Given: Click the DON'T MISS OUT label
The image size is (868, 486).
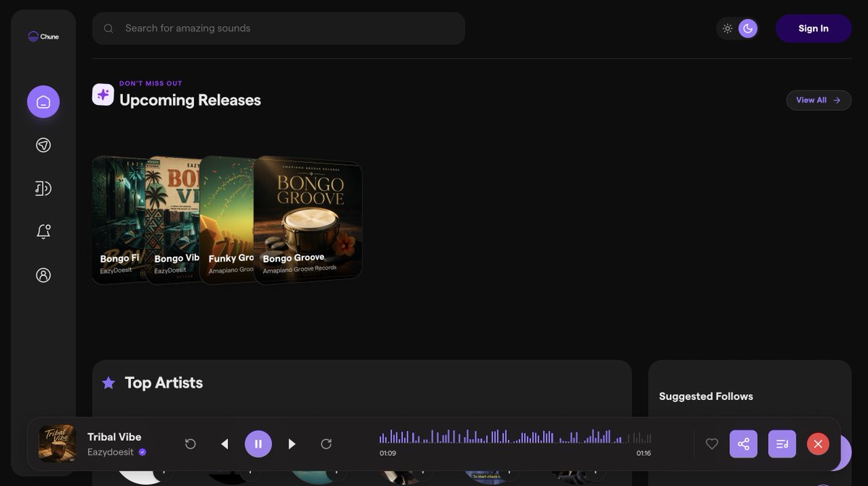Looking at the screenshot, I should (150, 84).
